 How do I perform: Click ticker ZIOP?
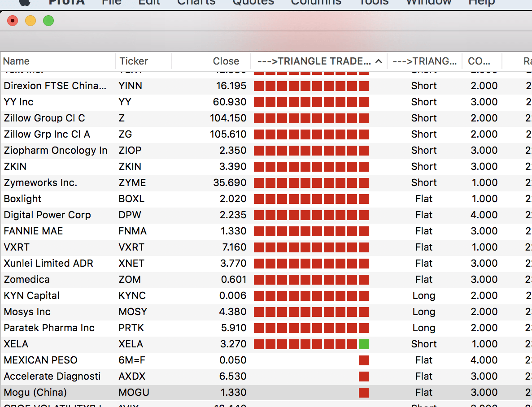(130, 150)
